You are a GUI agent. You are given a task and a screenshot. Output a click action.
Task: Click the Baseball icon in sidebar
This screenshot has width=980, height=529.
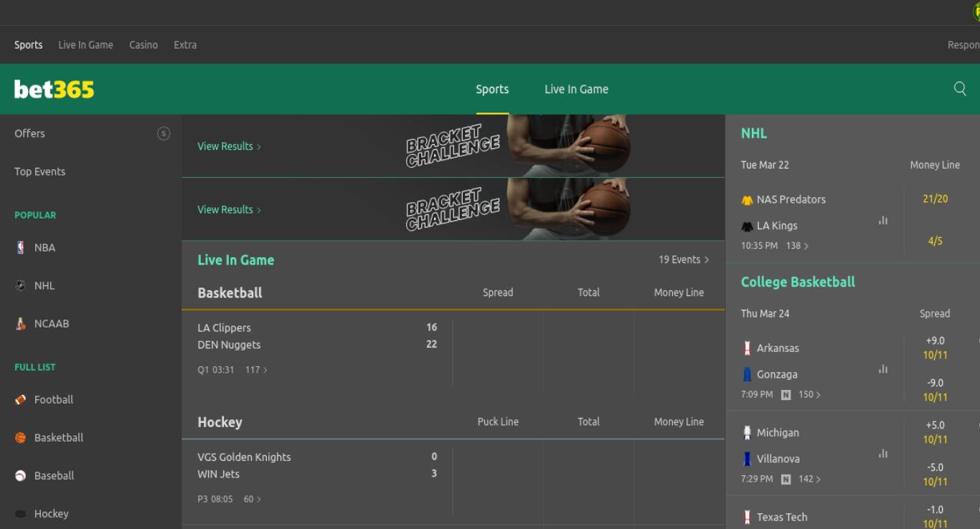click(20, 475)
